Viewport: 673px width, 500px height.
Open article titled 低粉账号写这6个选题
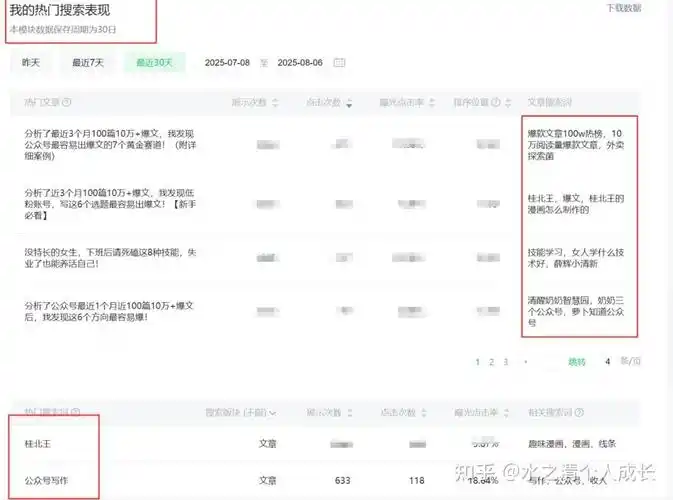coord(110,204)
